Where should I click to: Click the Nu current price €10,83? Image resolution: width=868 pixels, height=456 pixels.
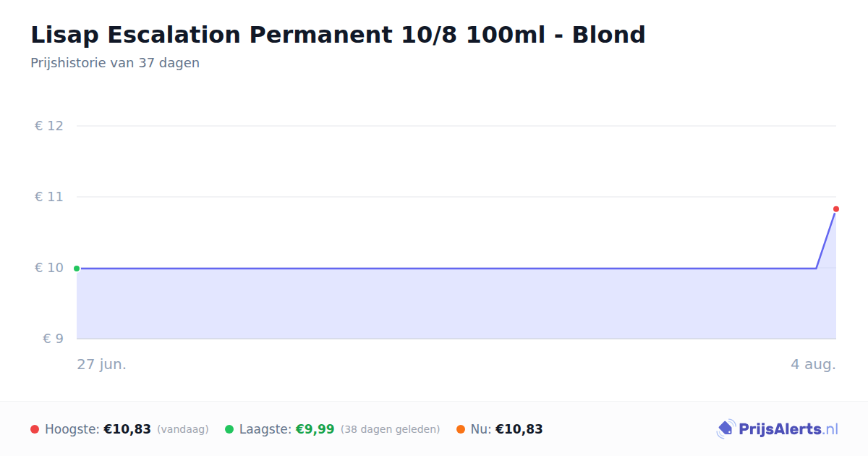(519, 429)
